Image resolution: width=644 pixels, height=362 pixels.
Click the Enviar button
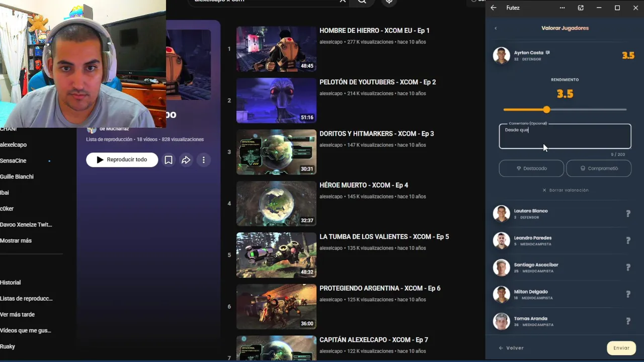621,348
